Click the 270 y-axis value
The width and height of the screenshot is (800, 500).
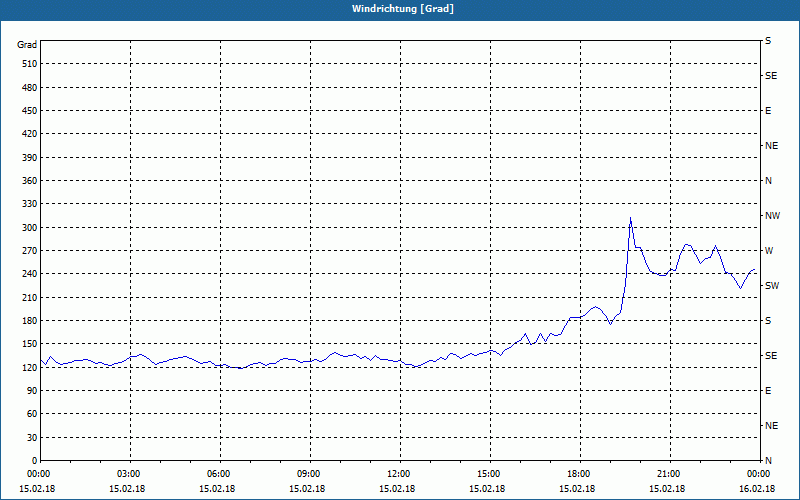[30, 251]
